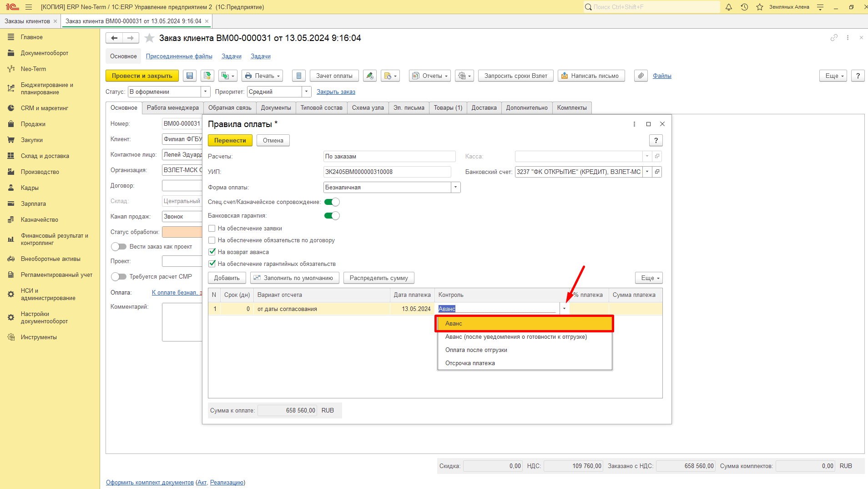Viewport: 868px width, 489px height.
Task: Go back with the left arrow button
Action: tap(114, 38)
